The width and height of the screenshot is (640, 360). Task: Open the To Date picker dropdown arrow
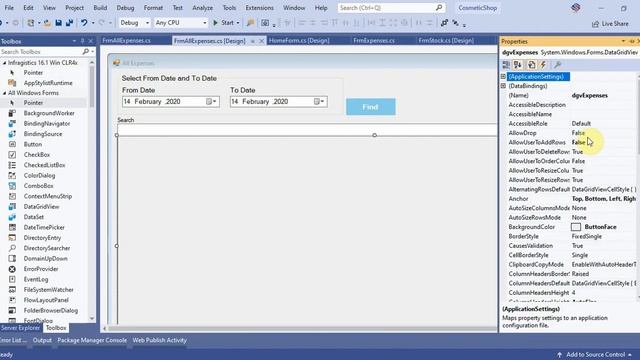[x=322, y=101]
